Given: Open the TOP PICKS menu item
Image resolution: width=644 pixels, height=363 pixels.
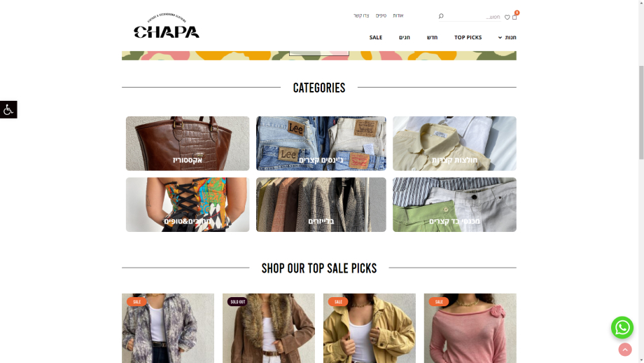Looking at the screenshot, I should tap(468, 37).
